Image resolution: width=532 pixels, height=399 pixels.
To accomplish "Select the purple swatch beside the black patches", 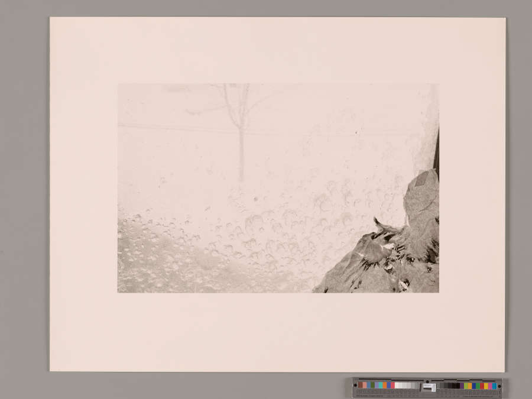I will [x=462, y=386].
